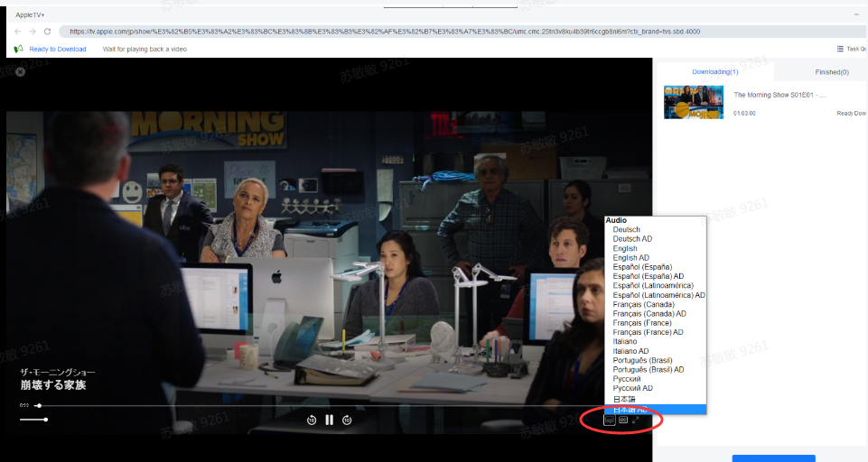The width and height of the screenshot is (868, 462).
Task: Close the video player overlay
Action: pos(20,72)
